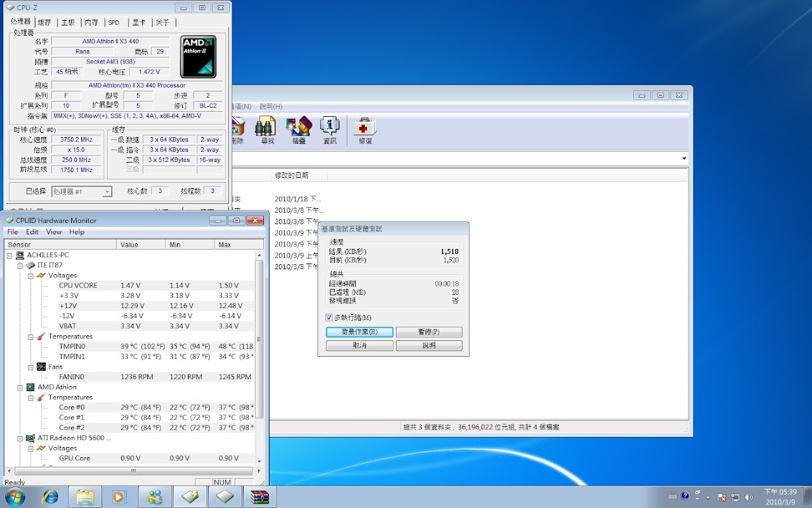Open the File menu in Hardware Monitor

(13, 232)
